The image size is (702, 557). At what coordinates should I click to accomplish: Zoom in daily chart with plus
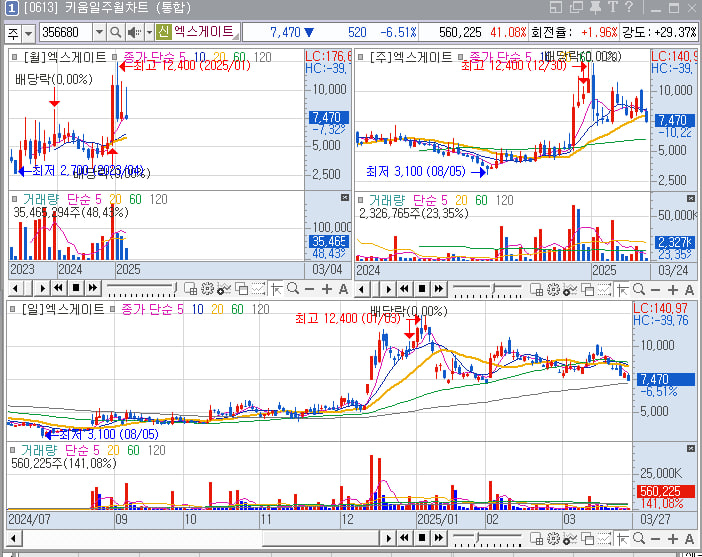[673, 539]
